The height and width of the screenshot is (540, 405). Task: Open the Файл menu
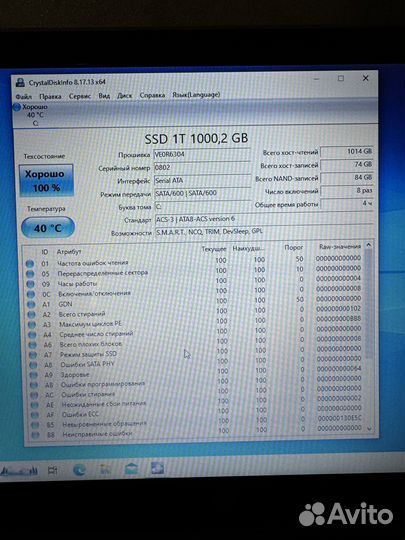pyautogui.click(x=23, y=97)
